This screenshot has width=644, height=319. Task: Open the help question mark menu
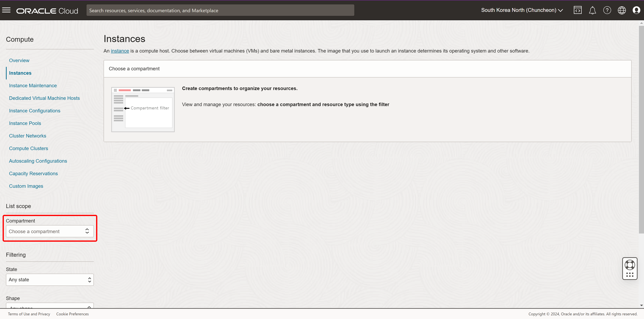(x=607, y=10)
